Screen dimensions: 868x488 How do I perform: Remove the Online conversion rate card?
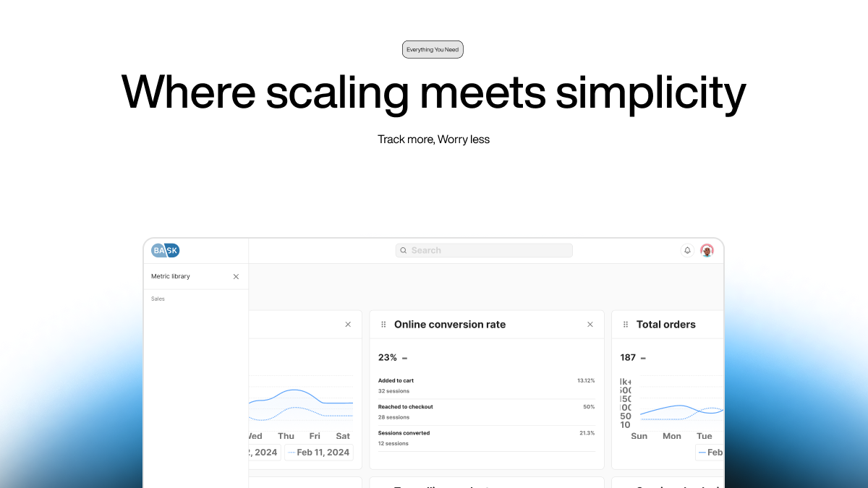tap(590, 325)
